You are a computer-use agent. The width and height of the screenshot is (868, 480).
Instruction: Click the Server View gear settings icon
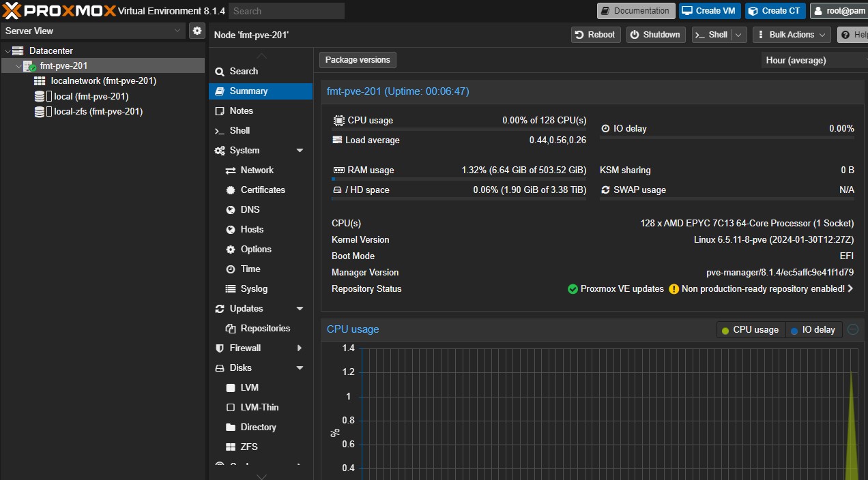[x=197, y=31]
